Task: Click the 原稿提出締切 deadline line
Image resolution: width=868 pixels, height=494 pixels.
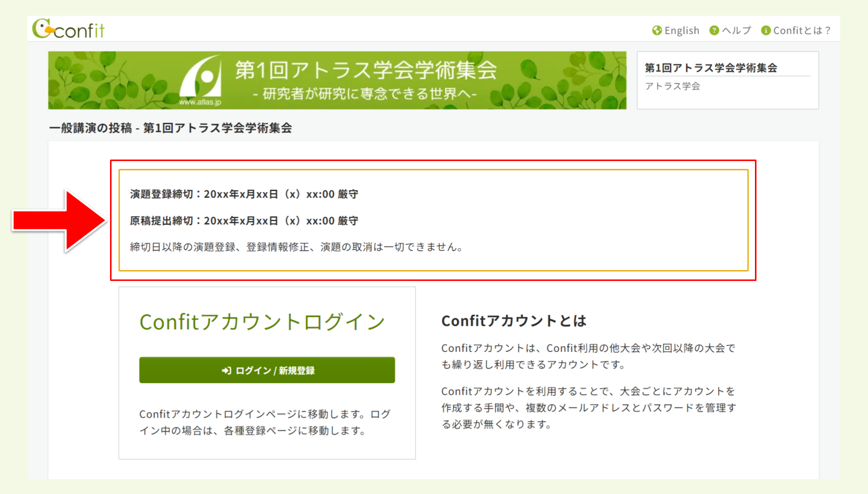Action: pyautogui.click(x=242, y=220)
